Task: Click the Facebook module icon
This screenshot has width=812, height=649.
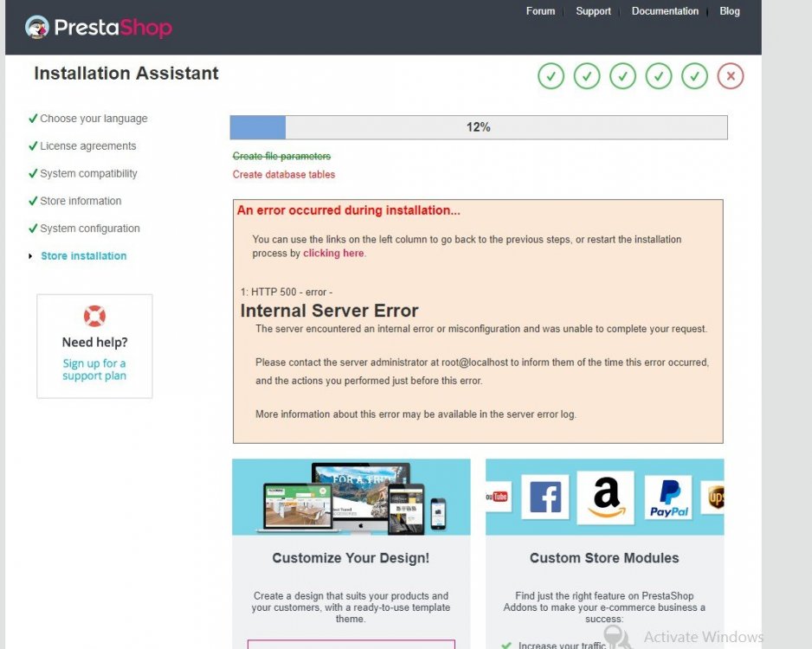Action: point(545,497)
